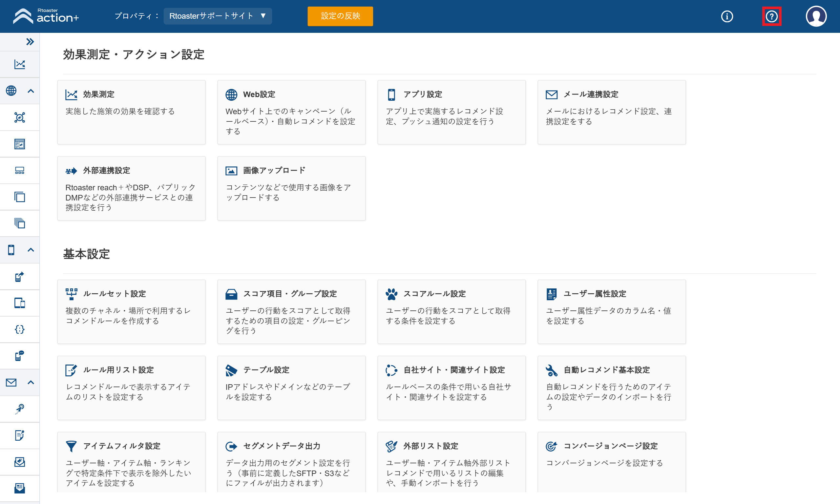
Task: Collapse the mail section in sidebar
Action: pos(31,382)
